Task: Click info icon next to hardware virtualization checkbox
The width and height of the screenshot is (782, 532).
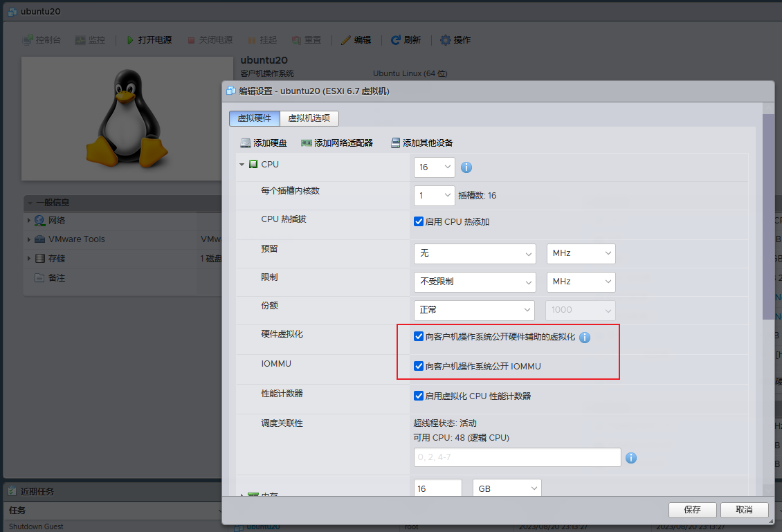Action: pyautogui.click(x=585, y=338)
